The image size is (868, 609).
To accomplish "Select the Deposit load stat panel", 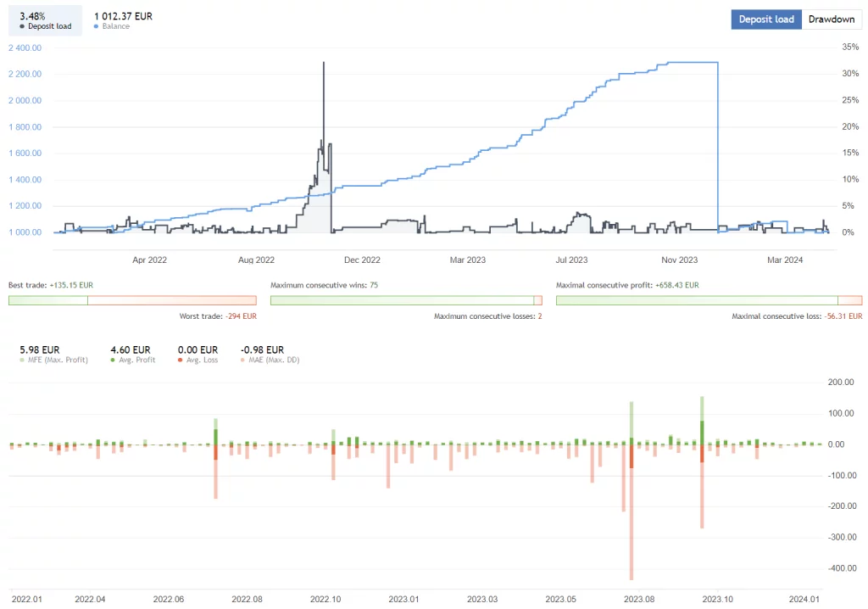I will click(x=44, y=20).
